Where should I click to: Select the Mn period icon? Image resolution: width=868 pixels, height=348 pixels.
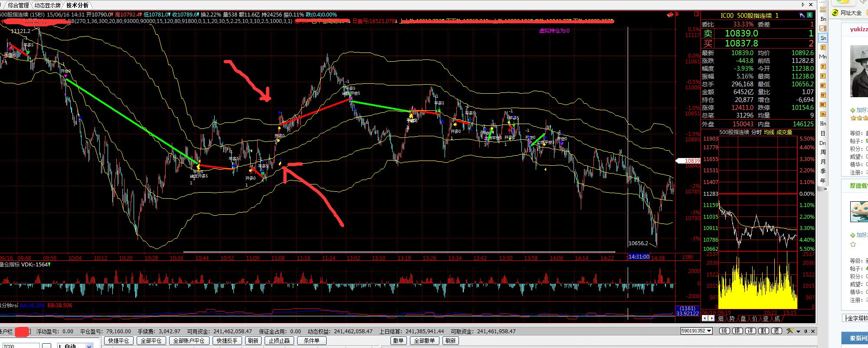click(823, 56)
